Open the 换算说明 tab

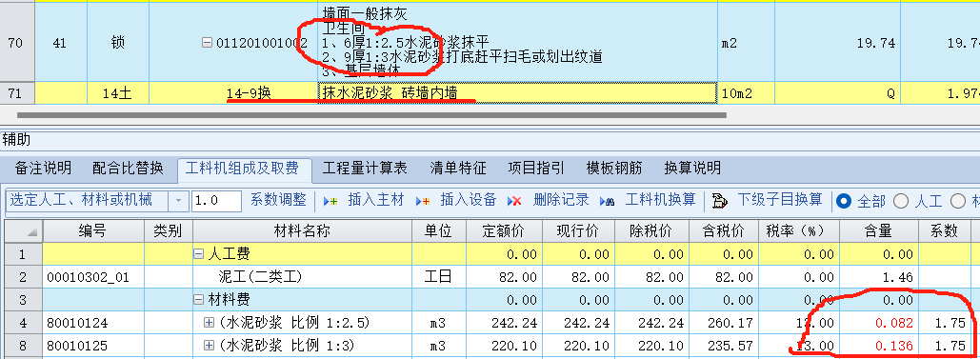[x=692, y=169]
